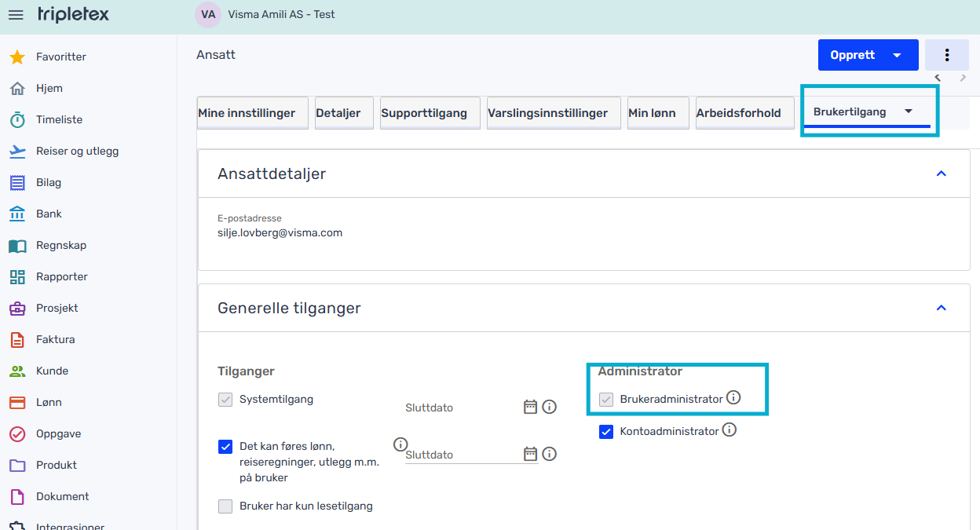Image resolution: width=980 pixels, height=530 pixels.
Task: Open the three-dot more options menu
Action: coord(947,55)
